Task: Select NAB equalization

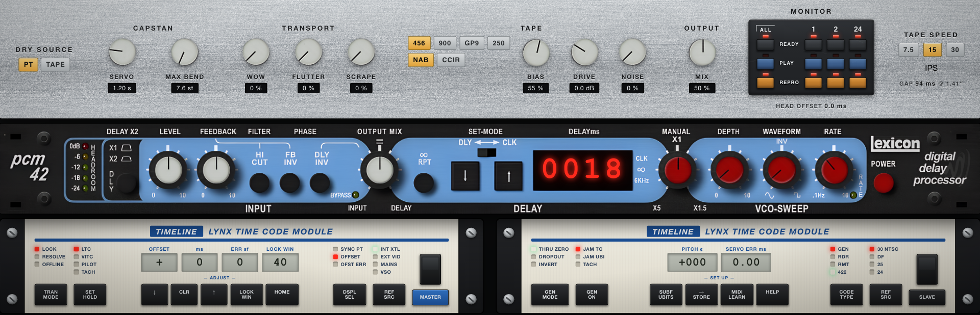Action: pos(421,60)
